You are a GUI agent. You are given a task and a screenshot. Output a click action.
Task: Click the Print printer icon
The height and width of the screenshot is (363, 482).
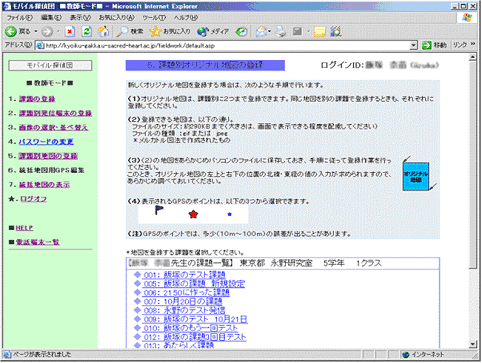[x=281, y=31]
